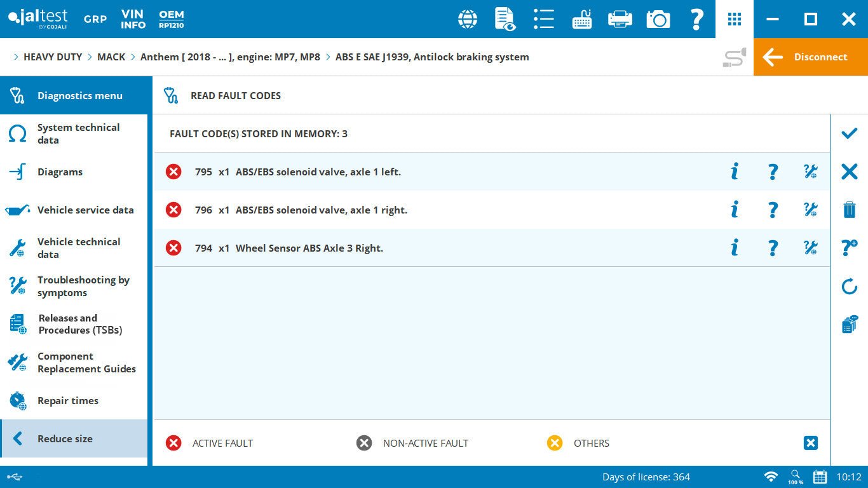Open the on-screen keyboard icon
Viewport: 868px width, 488px height.
click(581, 19)
